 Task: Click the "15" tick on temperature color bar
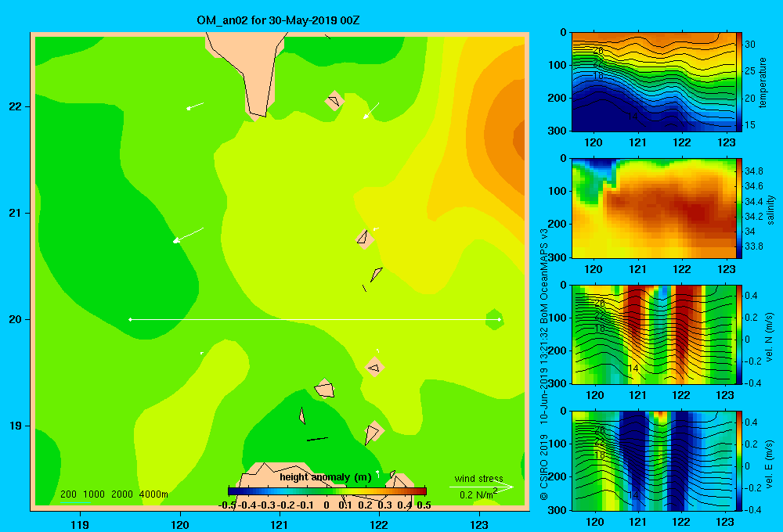[750, 124]
